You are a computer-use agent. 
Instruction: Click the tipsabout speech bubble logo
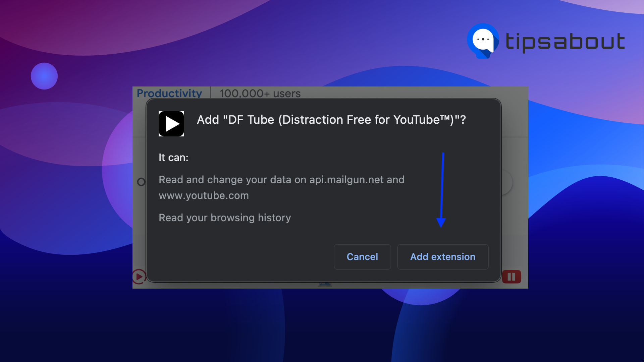click(483, 41)
